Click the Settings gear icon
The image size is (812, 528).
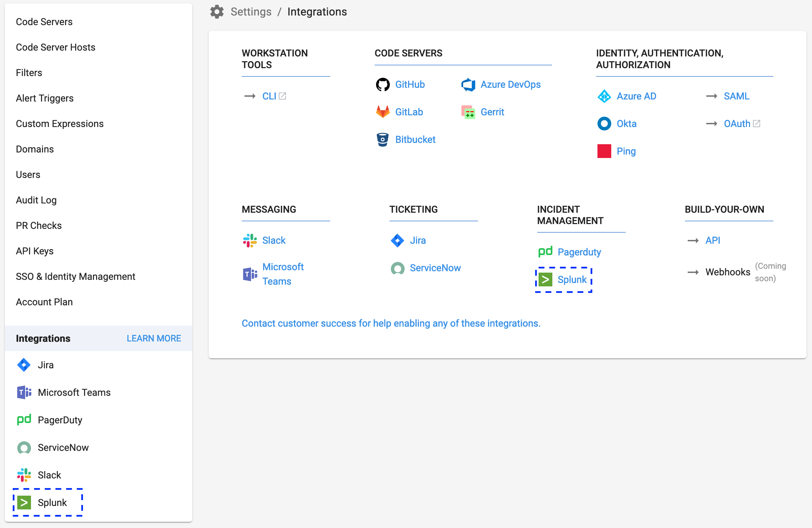217,12
